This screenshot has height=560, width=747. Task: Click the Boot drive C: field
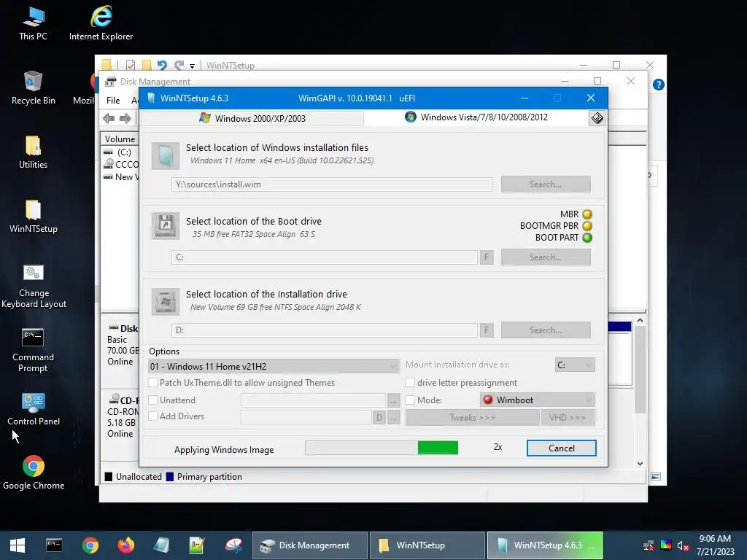(x=325, y=257)
